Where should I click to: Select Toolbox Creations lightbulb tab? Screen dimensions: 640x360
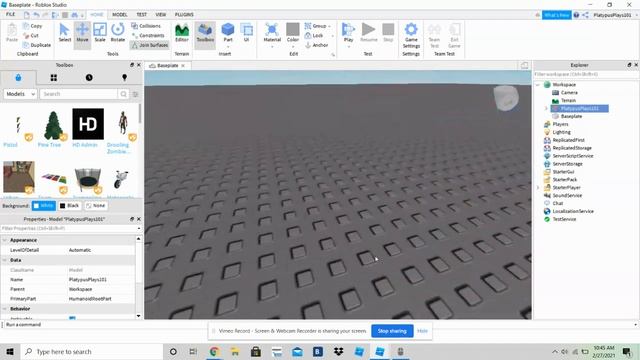[x=124, y=78]
